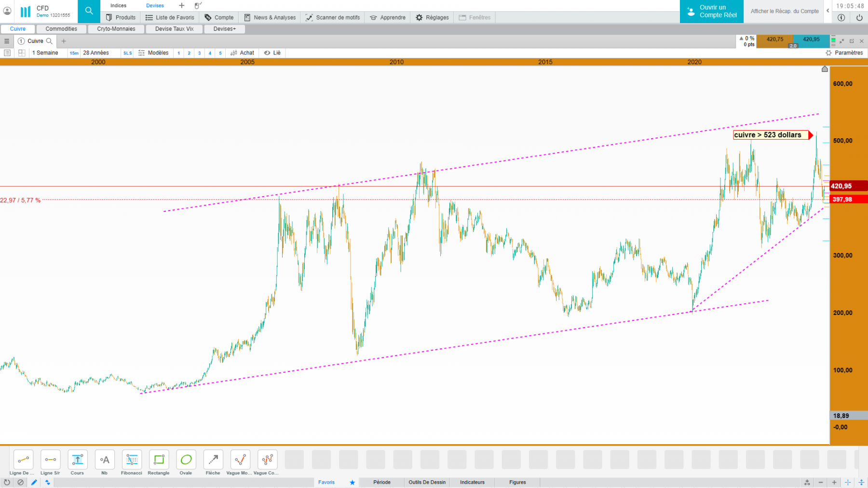Click the power icon at top right

point(859,17)
